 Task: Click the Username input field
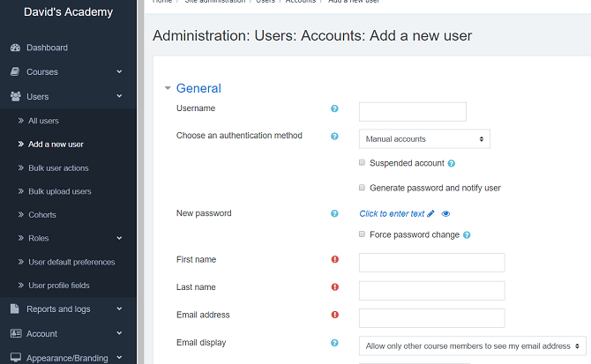(412, 112)
